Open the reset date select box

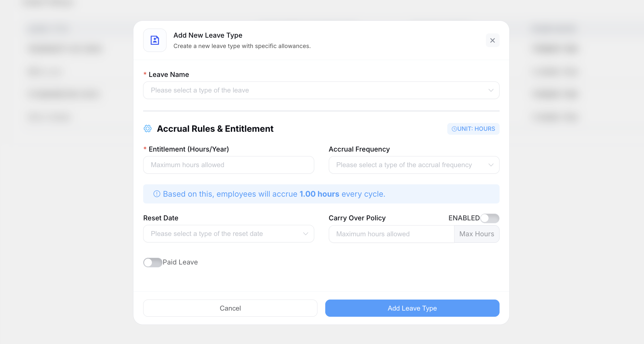(x=224, y=234)
